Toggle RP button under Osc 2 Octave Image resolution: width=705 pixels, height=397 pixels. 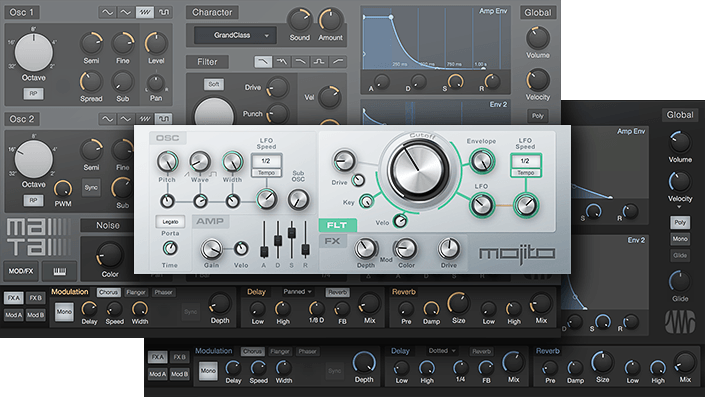pos(33,200)
